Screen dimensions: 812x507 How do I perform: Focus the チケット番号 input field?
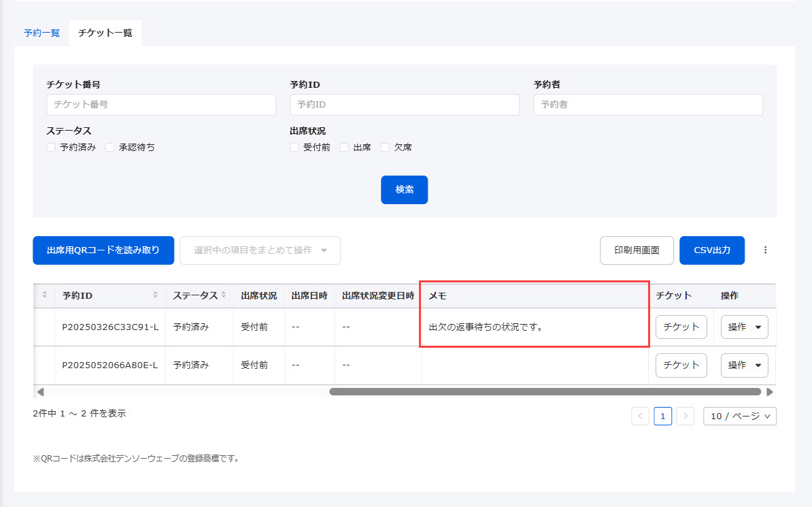161,105
